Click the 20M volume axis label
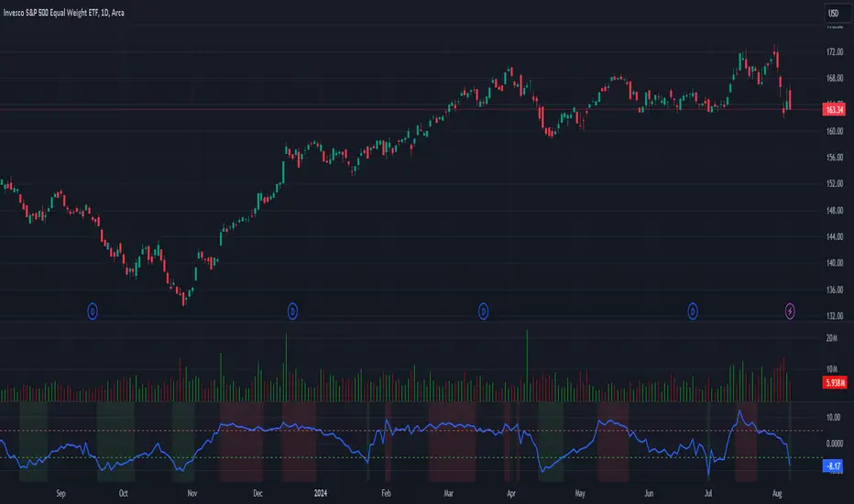Viewport: 854px width, 504px height. 832,338
